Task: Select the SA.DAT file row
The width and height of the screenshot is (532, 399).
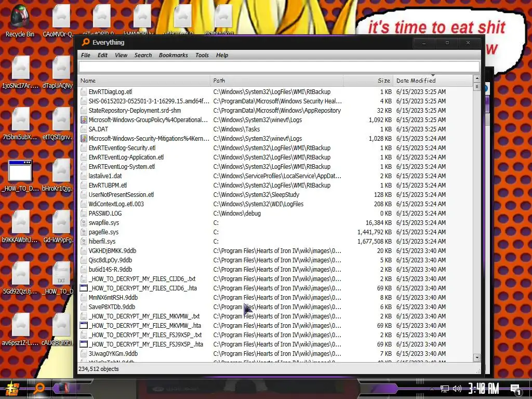Action: (x=275, y=129)
